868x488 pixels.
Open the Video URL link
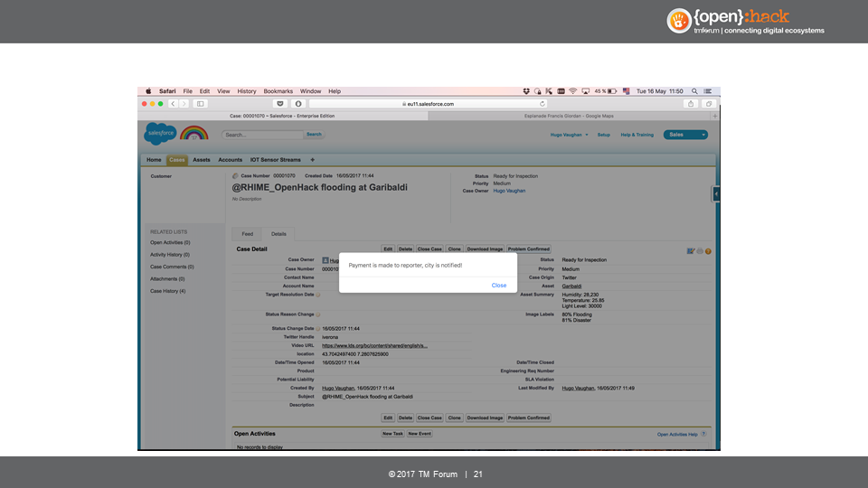coord(374,346)
